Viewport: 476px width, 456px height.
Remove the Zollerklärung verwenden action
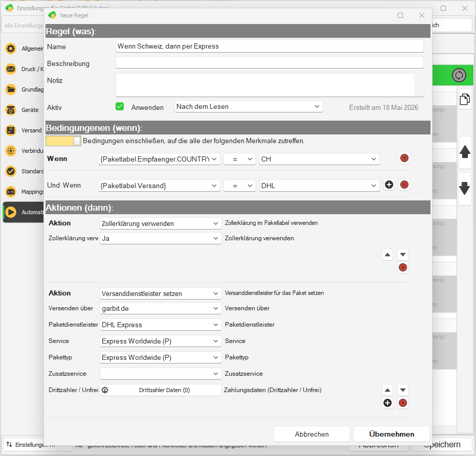(402, 267)
